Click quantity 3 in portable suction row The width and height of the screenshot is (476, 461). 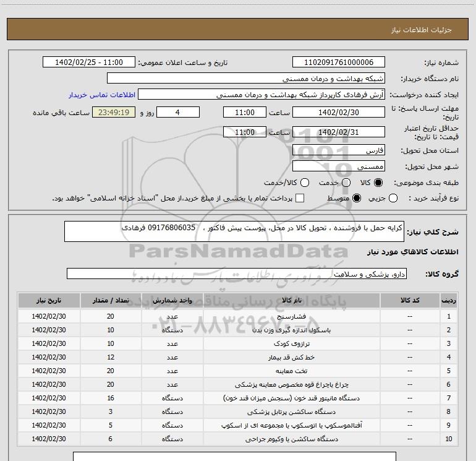(x=111, y=411)
